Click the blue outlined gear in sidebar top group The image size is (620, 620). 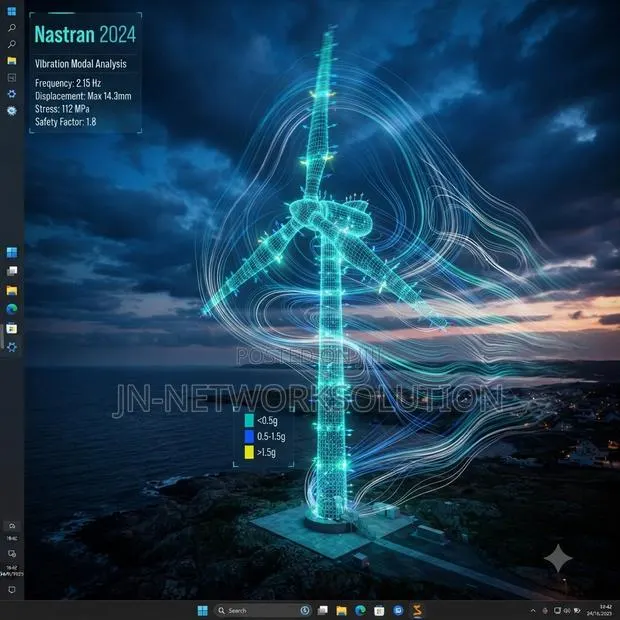click(x=12, y=94)
